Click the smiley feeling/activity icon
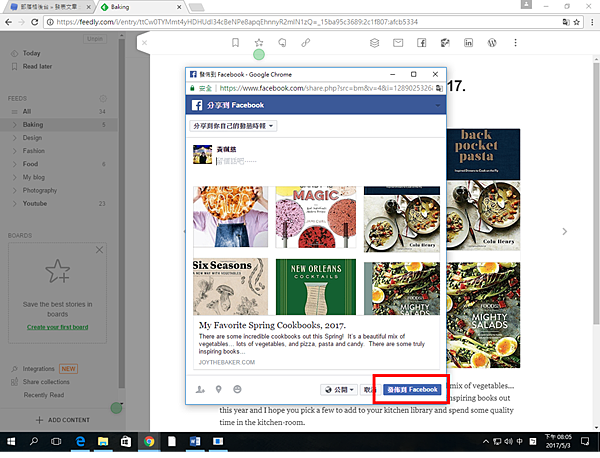 point(237,390)
